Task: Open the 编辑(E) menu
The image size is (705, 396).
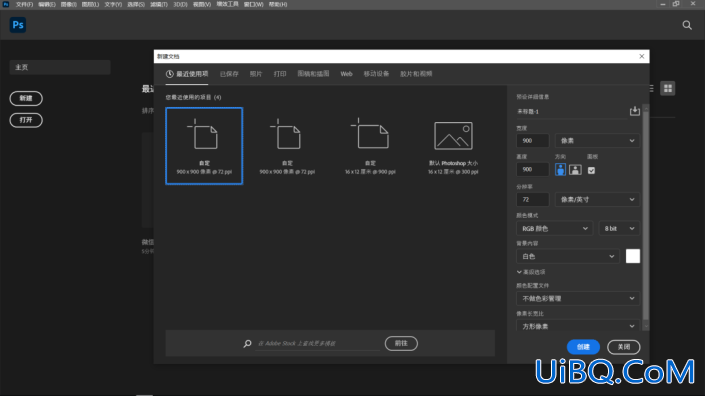Action: coord(47,4)
